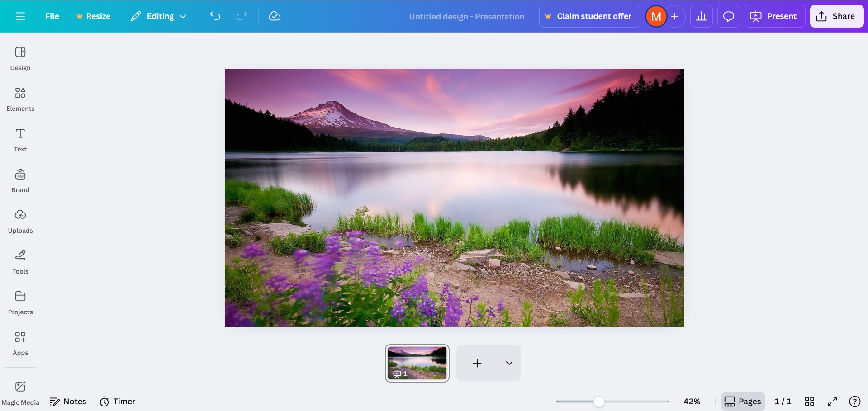Check cloud save status icon

275,16
